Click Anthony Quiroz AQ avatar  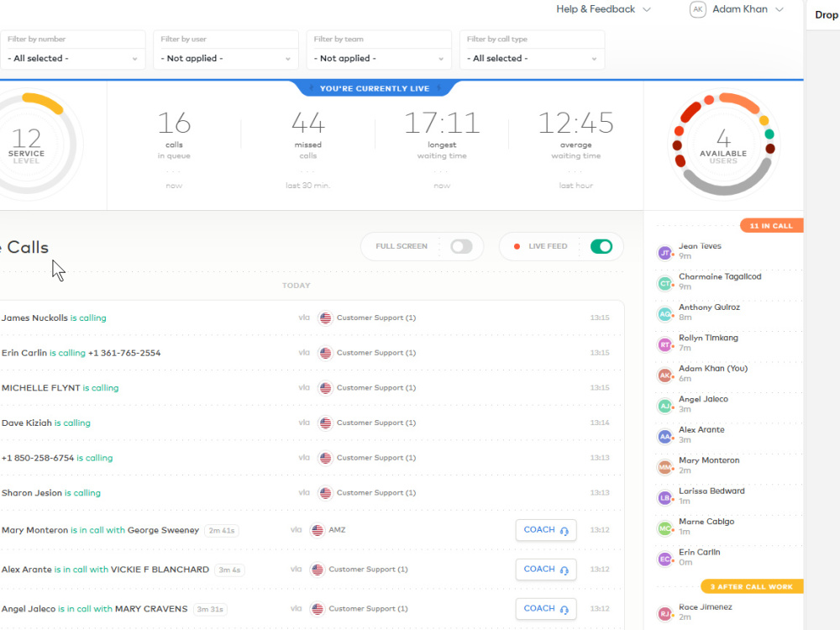pos(664,314)
